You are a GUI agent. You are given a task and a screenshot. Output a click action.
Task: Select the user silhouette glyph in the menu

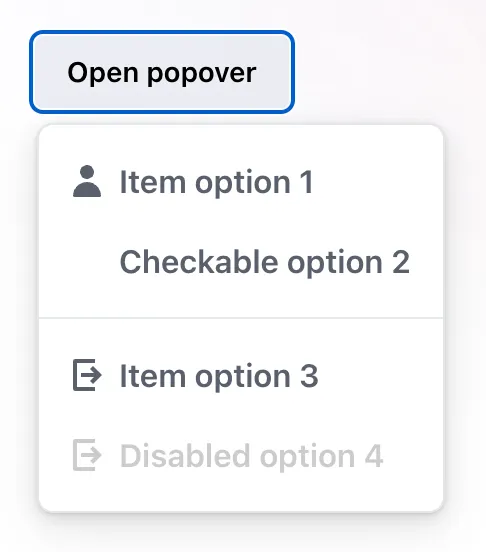pos(87,181)
